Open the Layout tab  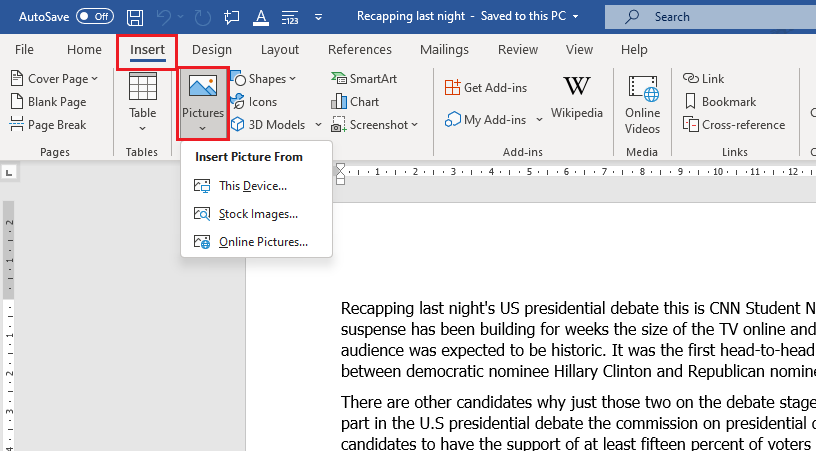tap(280, 49)
